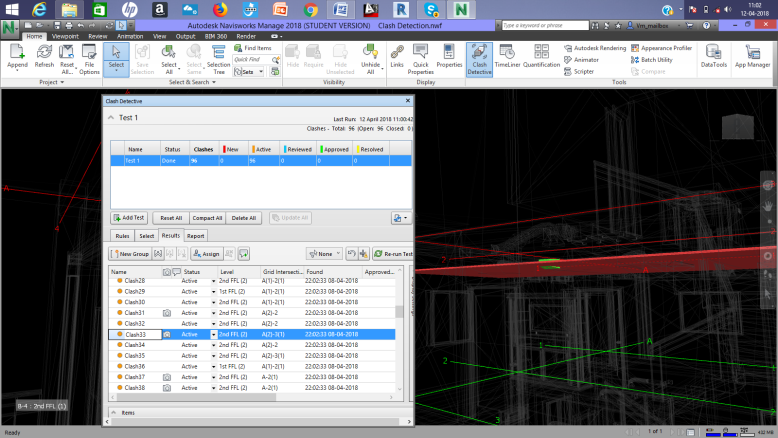778x438 pixels.
Task: Open Status dropdown for Clash33
Action: (x=213, y=334)
